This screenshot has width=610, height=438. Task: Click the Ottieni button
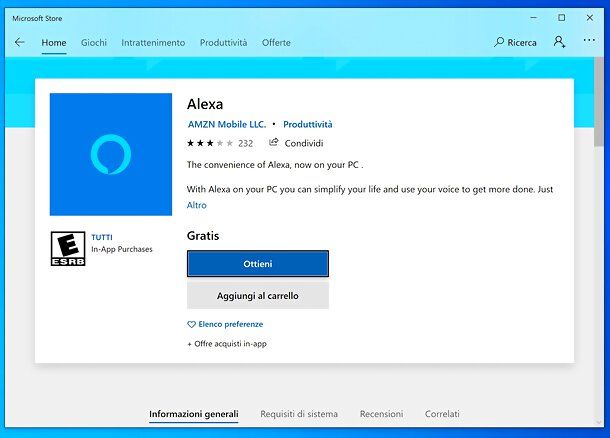(x=258, y=264)
